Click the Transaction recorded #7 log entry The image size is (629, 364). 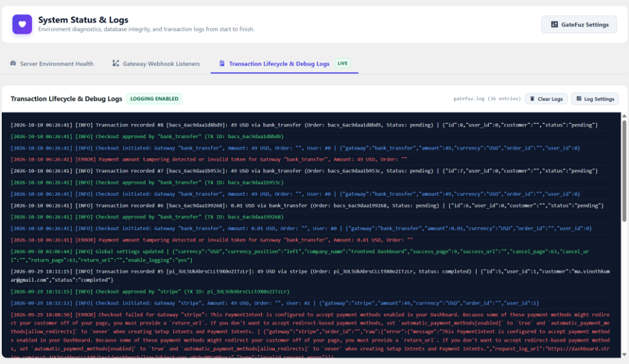(x=304, y=171)
